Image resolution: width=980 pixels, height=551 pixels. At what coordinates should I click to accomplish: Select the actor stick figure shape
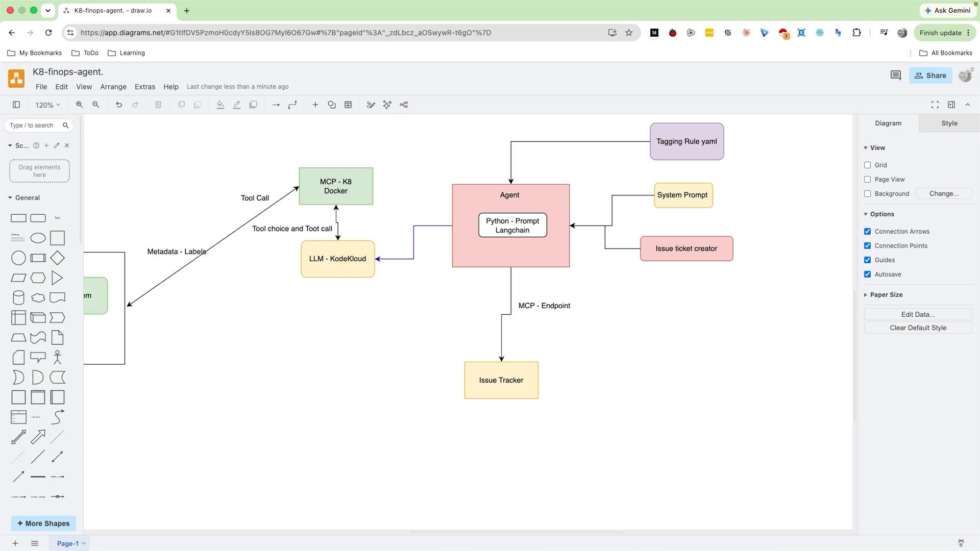57,357
